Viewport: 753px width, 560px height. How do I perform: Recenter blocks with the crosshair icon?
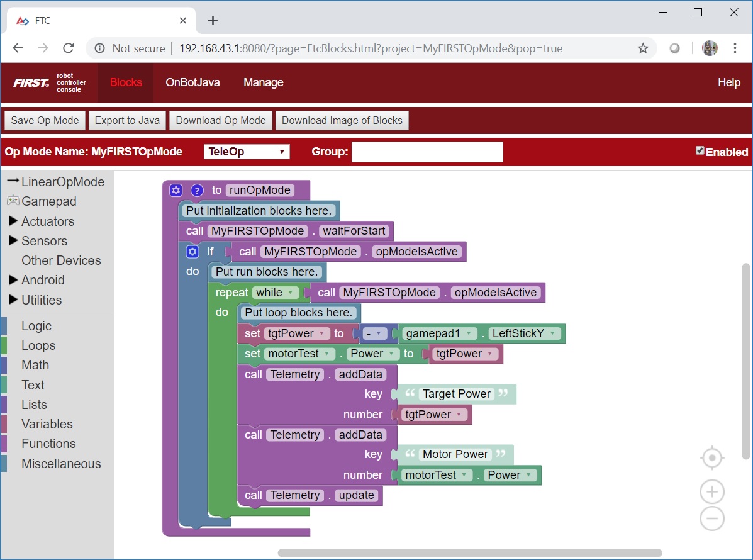tap(711, 458)
